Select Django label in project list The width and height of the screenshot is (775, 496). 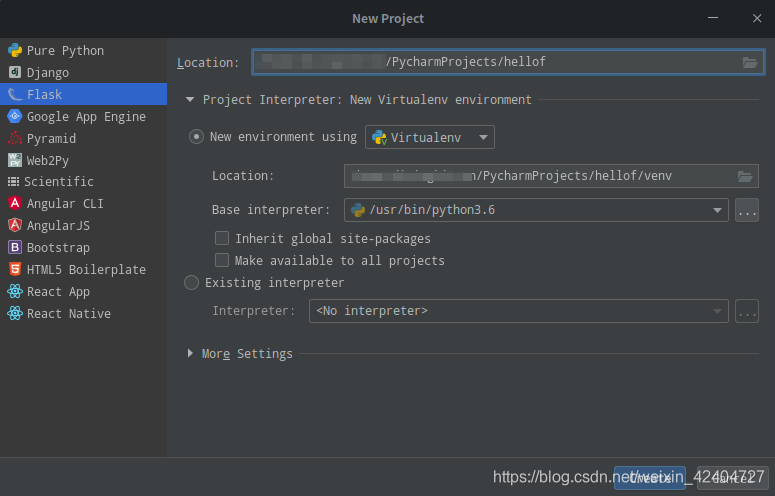coord(48,73)
